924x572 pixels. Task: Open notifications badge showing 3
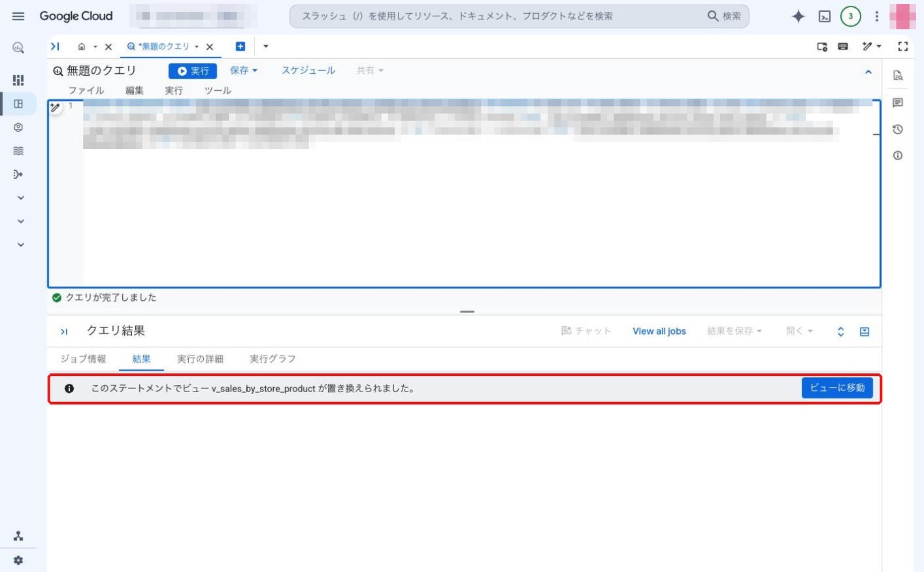coord(850,16)
